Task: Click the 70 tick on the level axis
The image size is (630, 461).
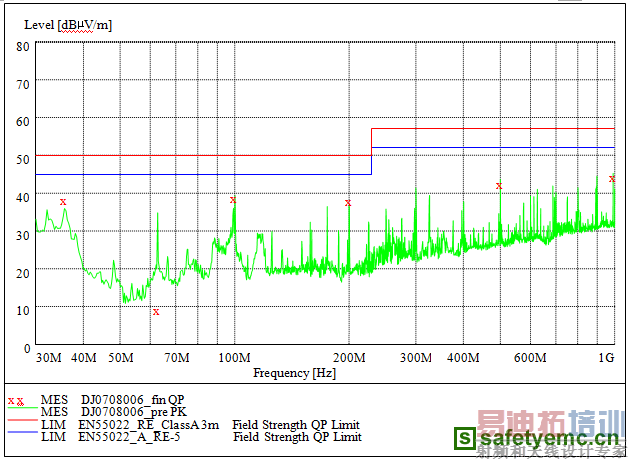Action: pos(23,84)
